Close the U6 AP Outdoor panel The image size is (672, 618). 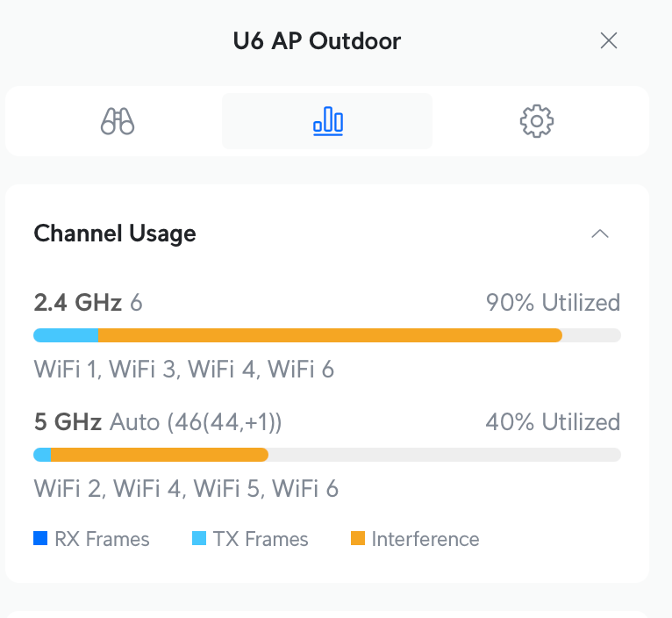tap(609, 40)
